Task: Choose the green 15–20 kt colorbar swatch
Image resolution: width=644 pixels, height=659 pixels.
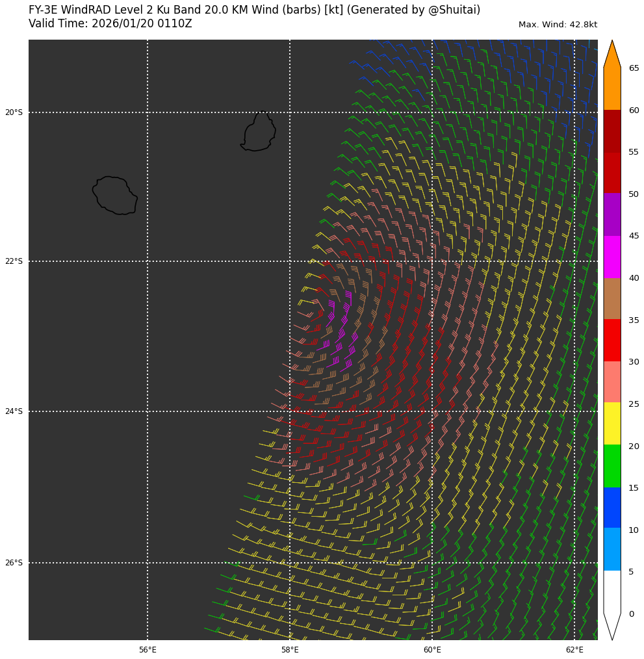Action: coord(612,466)
